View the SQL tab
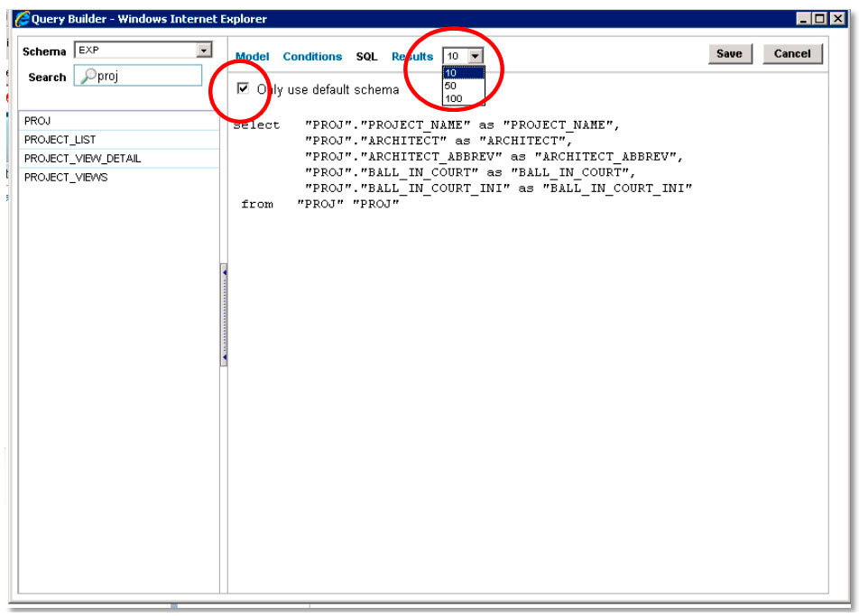This screenshot has height=616, width=859. (x=366, y=56)
